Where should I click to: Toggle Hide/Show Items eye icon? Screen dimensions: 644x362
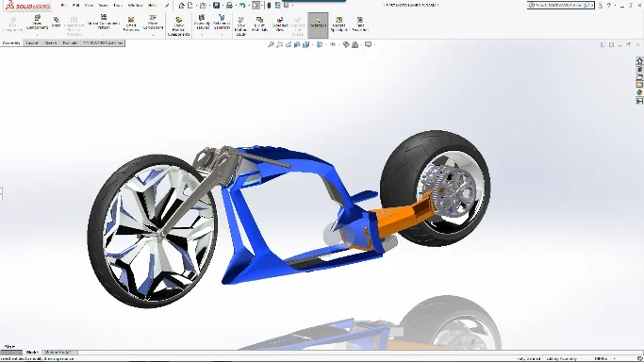[x=333, y=44]
